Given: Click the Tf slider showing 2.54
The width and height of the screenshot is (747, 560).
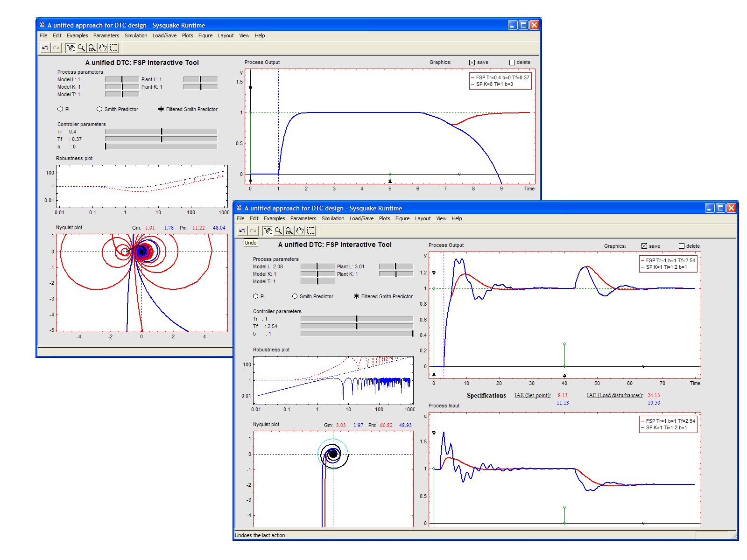Looking at the screenshot, I should 357,326.
